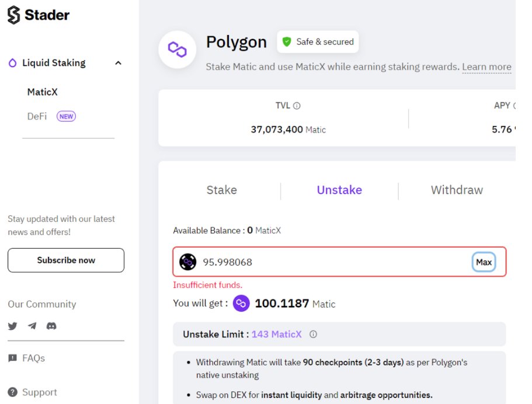Switch to the Stake tab
This screenshot has width=532, height=404.
click(x=222, y=190)
